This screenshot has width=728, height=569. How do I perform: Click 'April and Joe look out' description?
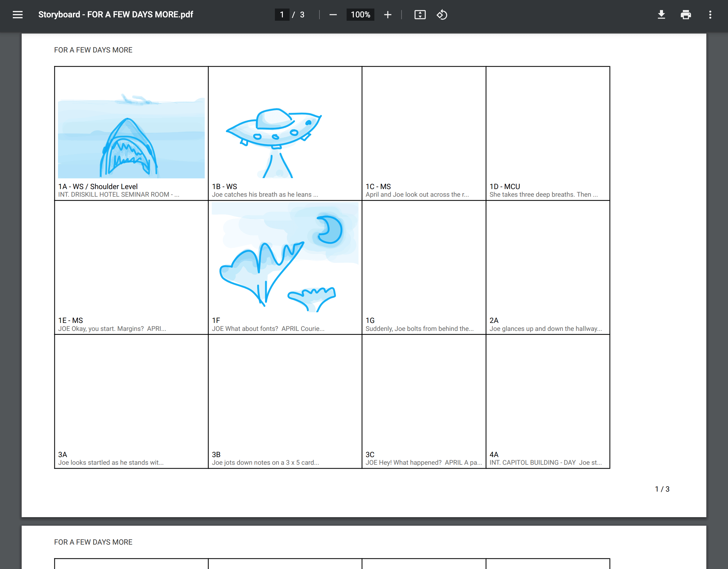pos(417,195)
